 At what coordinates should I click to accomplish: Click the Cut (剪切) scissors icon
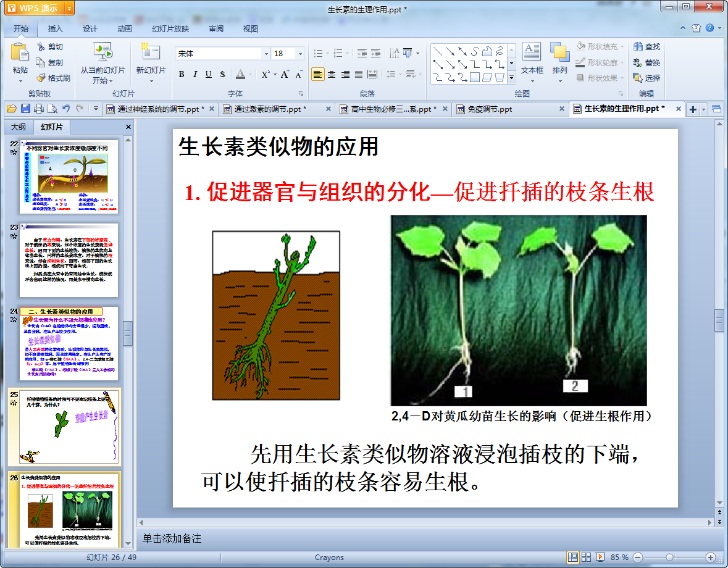click(41, 46)
